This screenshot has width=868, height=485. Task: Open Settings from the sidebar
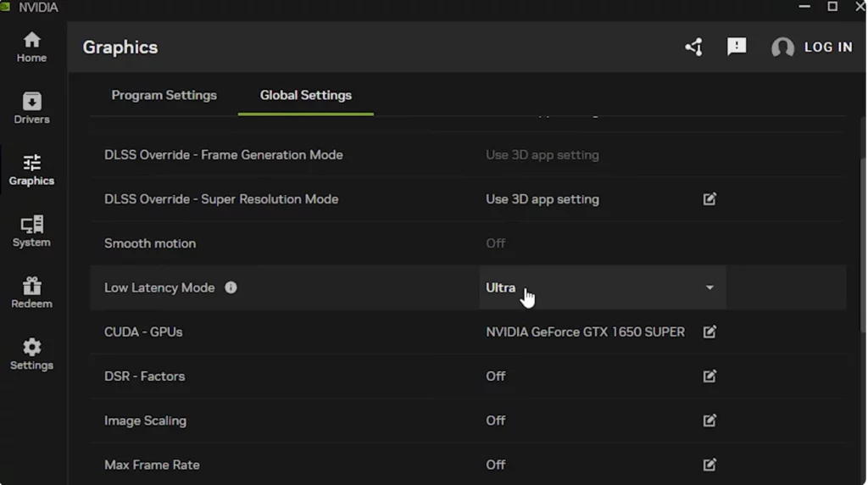(x=31, y=354)
